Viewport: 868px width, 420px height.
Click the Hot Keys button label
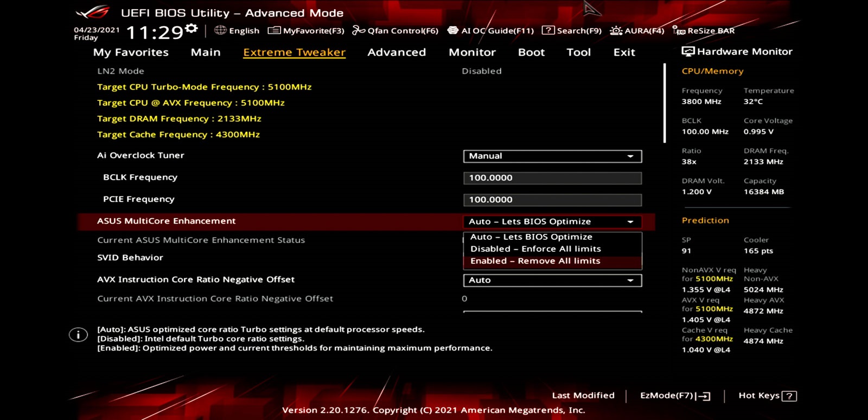(x=759, y=396)
